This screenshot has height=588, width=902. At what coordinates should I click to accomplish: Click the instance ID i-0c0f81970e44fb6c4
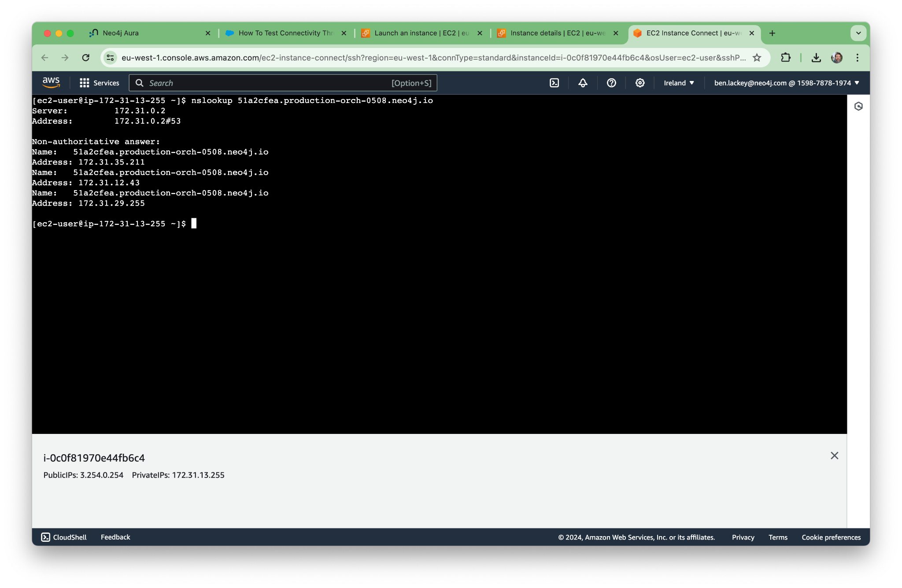pyautogui.click(x=94, y=458)
